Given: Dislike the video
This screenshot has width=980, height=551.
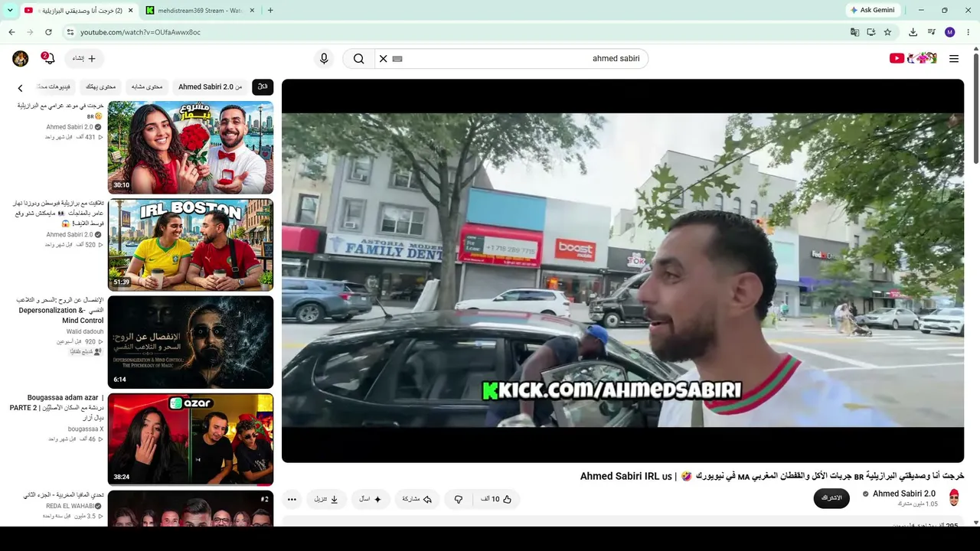Looking at the screenshot, I should [x=459, y=499].
